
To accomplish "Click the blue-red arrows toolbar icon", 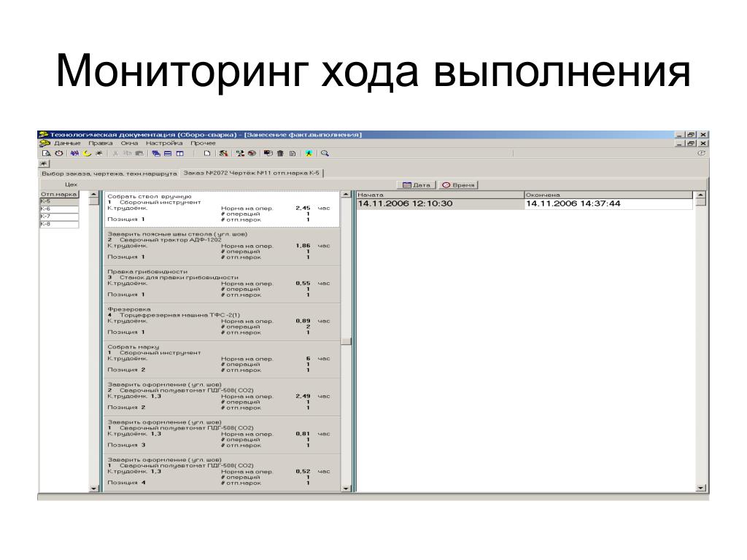I will point(75,153).
